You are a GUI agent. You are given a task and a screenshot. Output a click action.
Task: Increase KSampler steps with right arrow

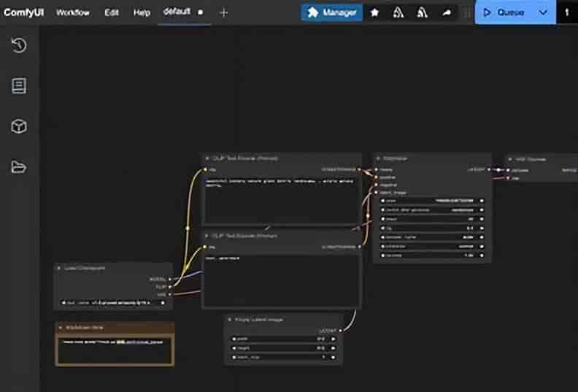[x=482, y=219]
